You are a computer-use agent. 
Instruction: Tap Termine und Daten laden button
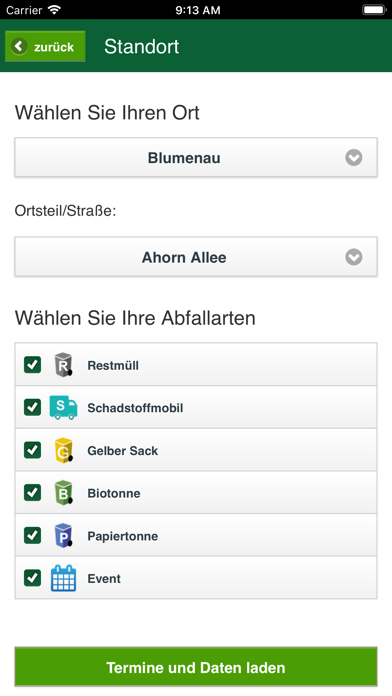(196, 667)
